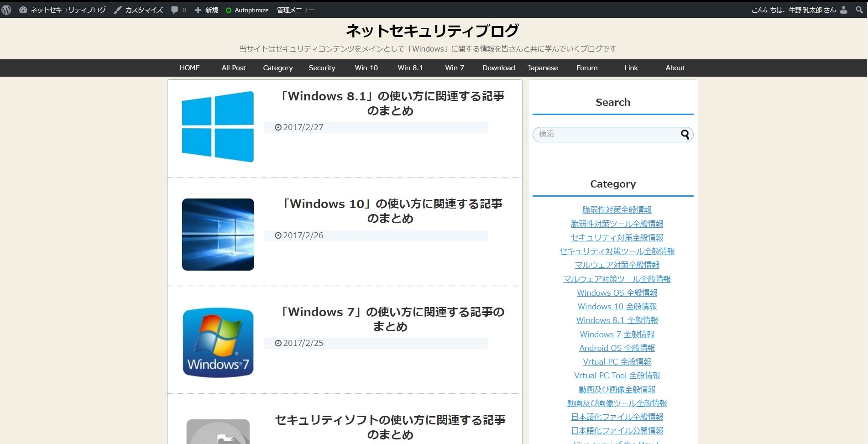The height and width of the screenshot is (444, 868).
Task: Click ネットセキュリティブログ in the admin bar
Action: 68,10
